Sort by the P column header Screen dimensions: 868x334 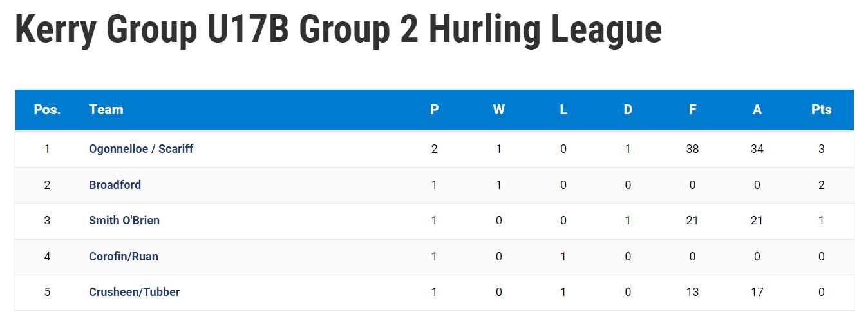(435, 110)
